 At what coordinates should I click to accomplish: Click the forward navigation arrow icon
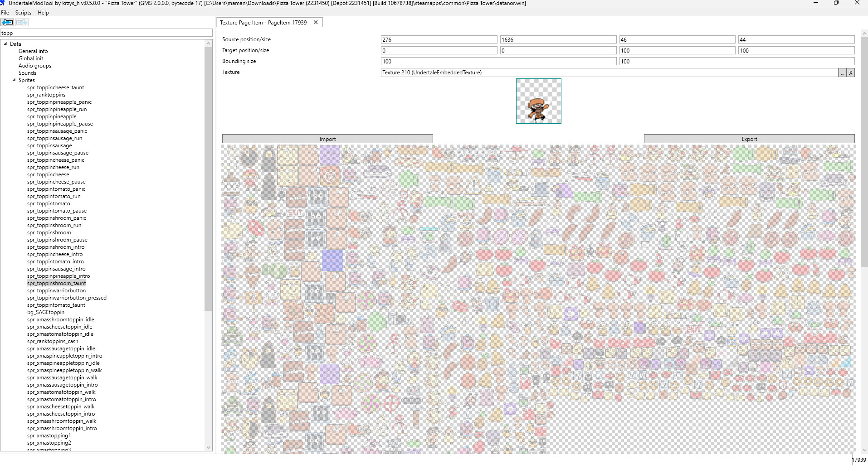pyautogui.click(x=22, y=22)
